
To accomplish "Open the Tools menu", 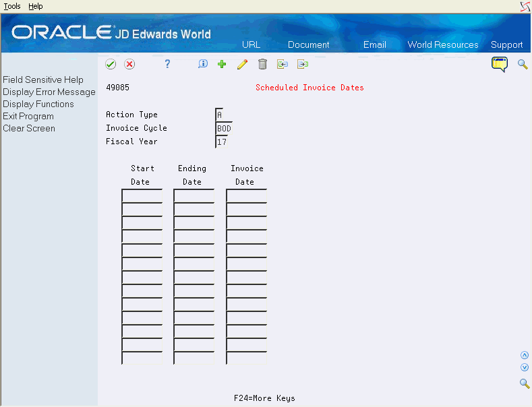I will (12, 6).
